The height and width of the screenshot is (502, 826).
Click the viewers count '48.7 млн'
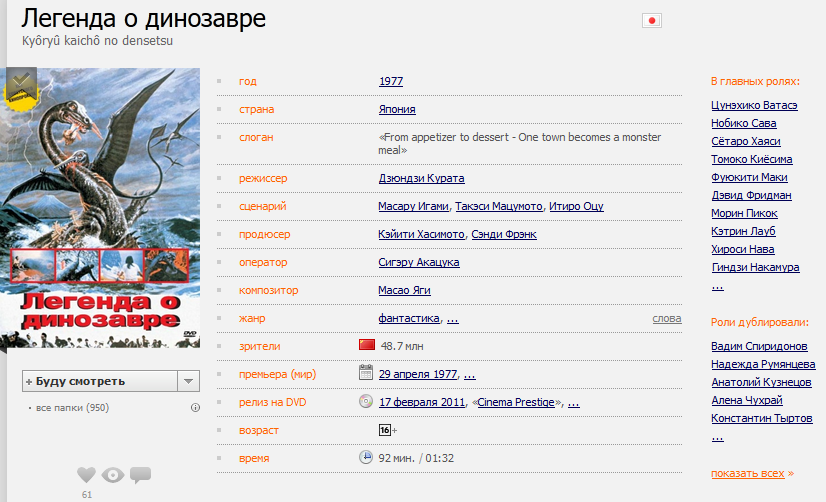click(402, 346)
